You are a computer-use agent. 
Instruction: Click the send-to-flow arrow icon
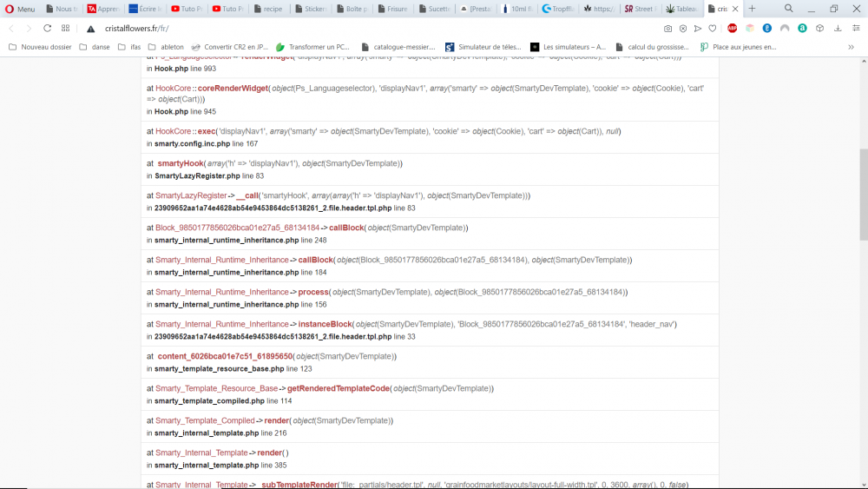pyautogui.click(x=698, y=29)
